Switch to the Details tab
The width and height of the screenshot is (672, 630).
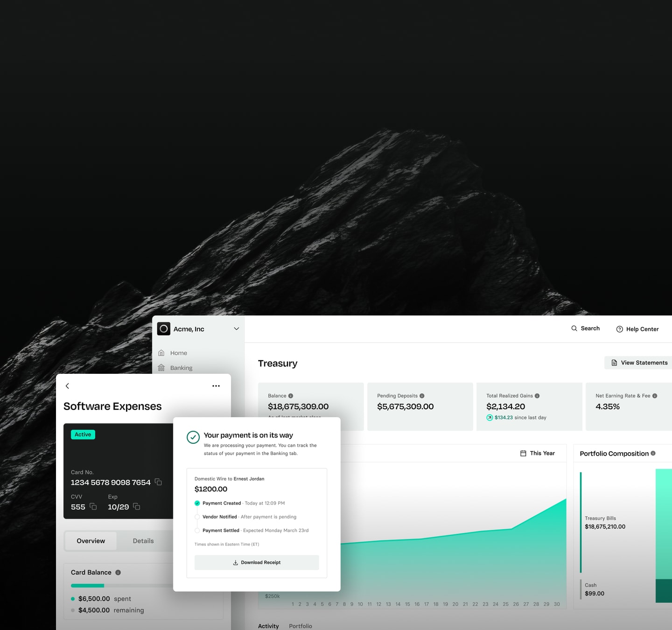[143, 541]
